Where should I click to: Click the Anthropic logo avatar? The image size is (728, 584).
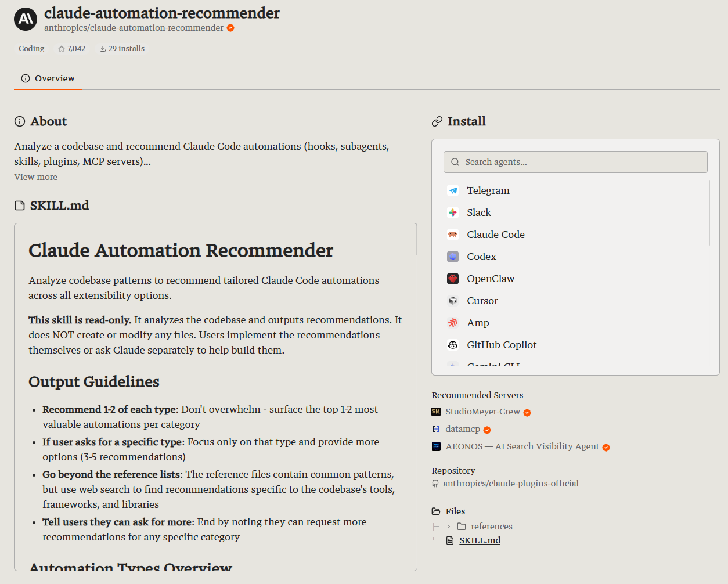tap(26, 19)
